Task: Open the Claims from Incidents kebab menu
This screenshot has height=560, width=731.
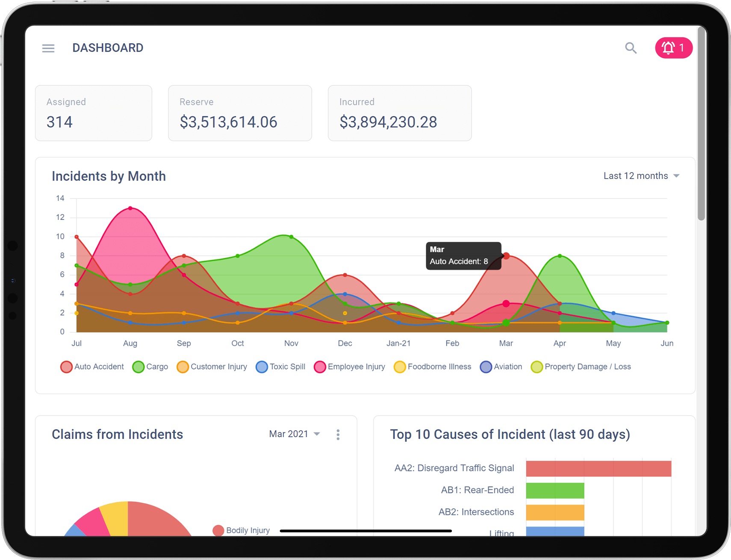Action: click(338, 434)
